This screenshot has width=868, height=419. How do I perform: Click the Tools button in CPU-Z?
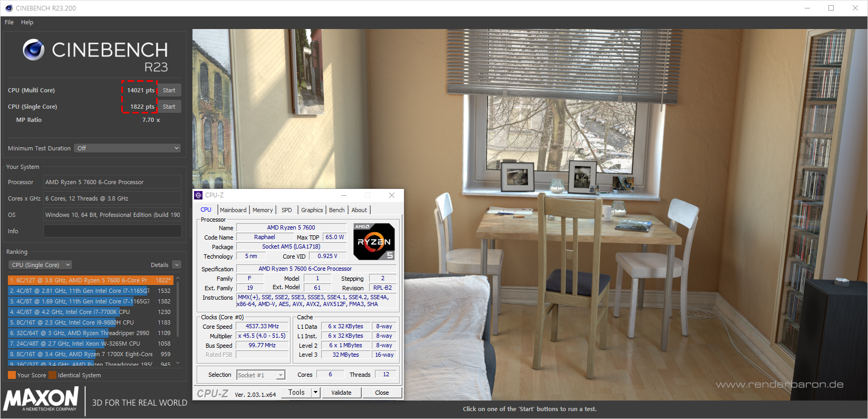point(296,393)
